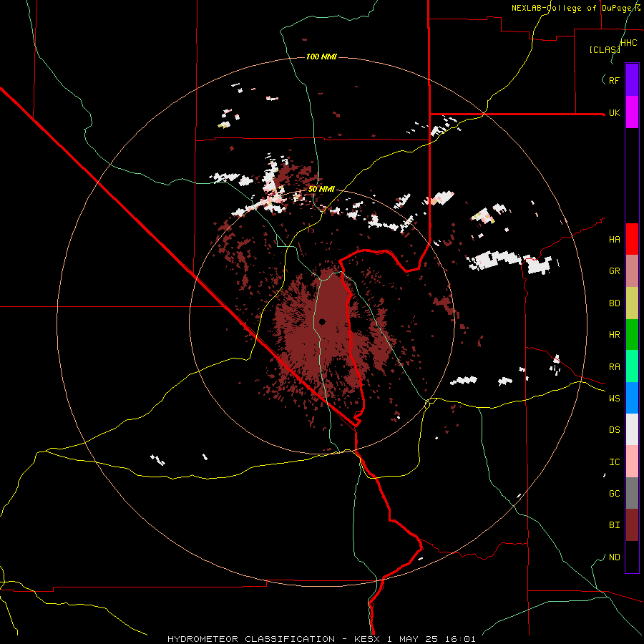Click the HA legend label

(614, 239)
